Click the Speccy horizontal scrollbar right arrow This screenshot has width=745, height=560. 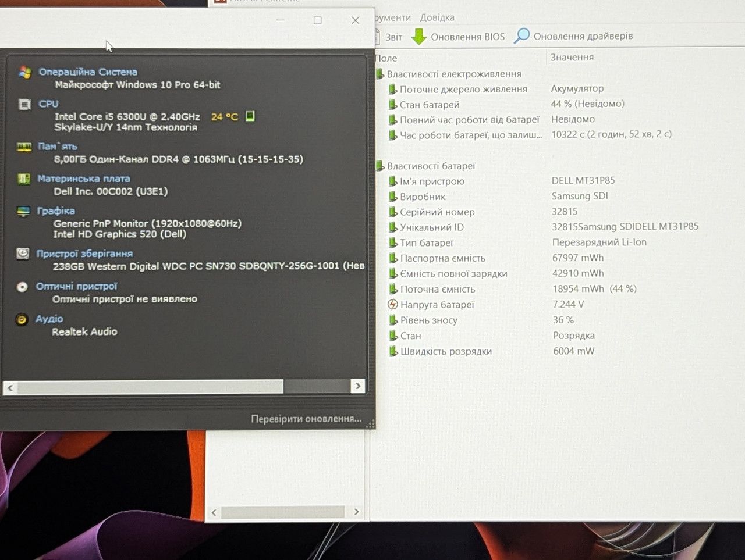[x=358, y=386]
